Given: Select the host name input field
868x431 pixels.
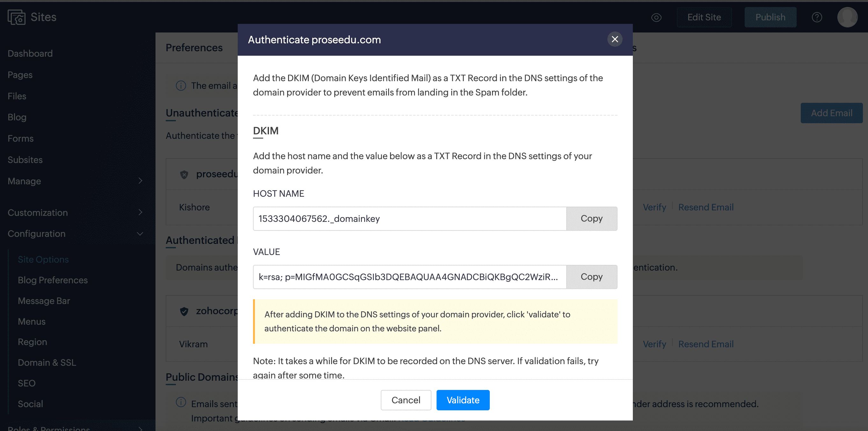Looking at the screenshot, I should point(409,219).
